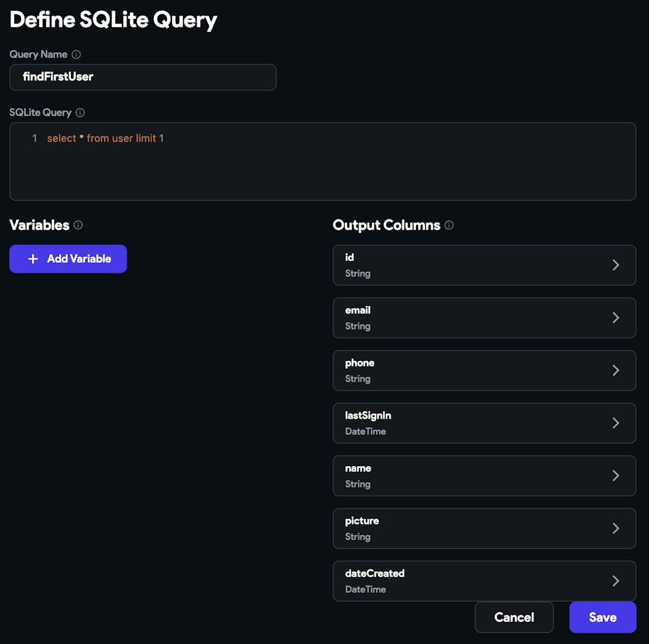Viewport: 649px width, 644px height.
Task: Click info icon beside SQLite Query label
Action: 80,112
